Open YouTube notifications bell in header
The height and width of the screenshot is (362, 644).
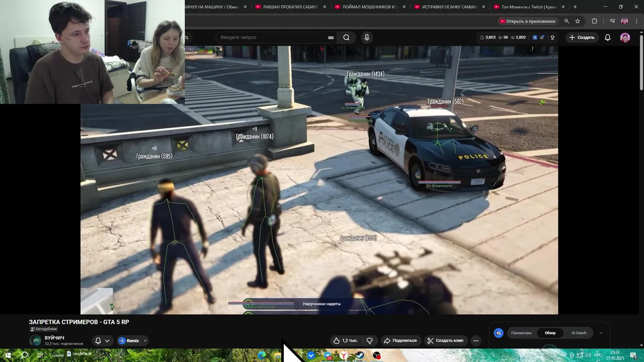pos(607,37)
